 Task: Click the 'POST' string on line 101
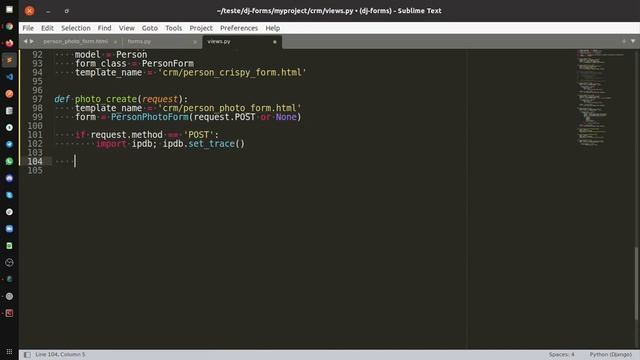point(199,135)
